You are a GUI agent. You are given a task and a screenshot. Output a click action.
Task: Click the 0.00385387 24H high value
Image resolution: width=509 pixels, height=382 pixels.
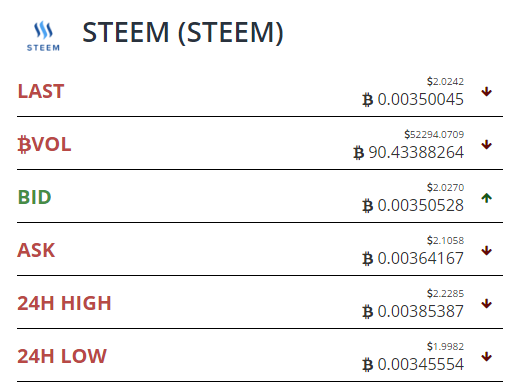pos(420,311)
